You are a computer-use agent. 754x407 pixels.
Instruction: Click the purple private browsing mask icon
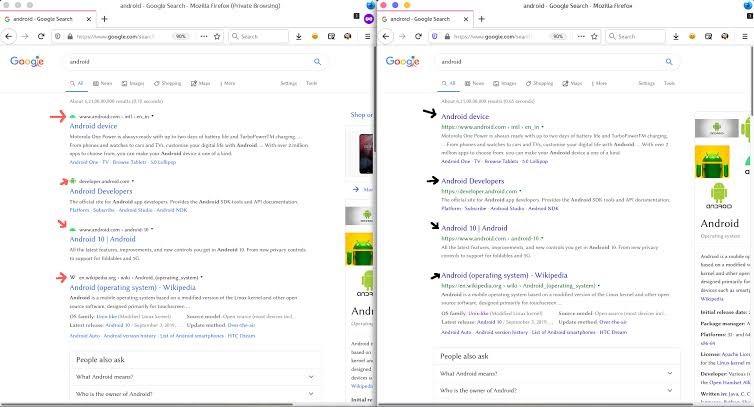click(369, 19)
